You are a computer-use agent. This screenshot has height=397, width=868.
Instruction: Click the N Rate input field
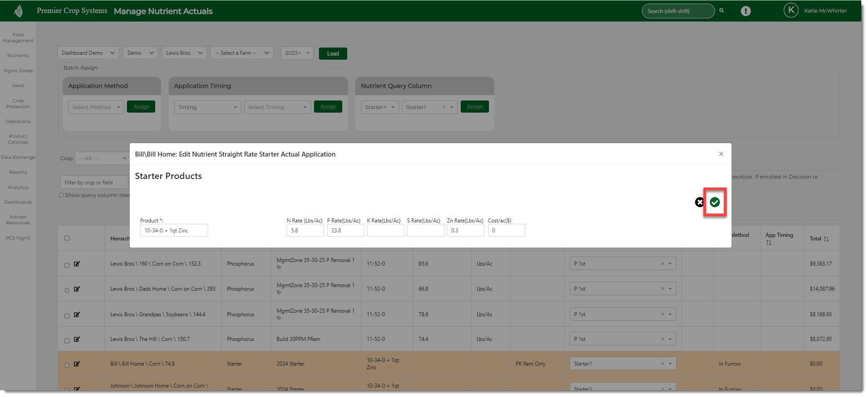305,231
